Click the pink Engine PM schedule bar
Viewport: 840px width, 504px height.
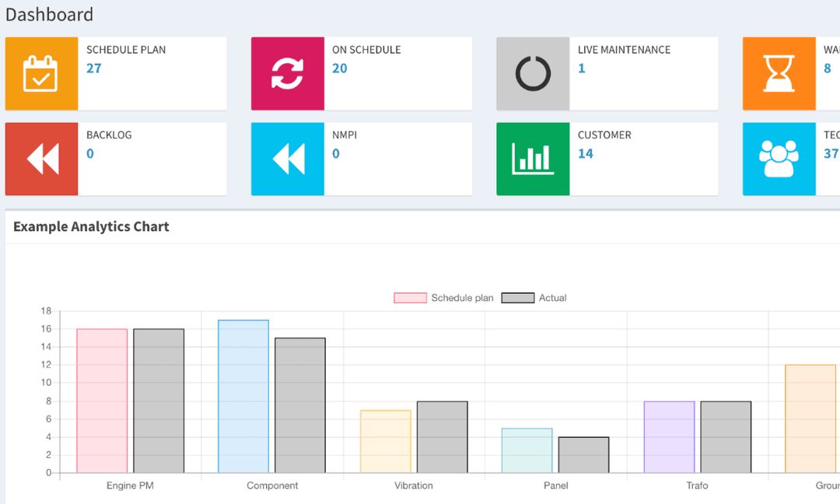click(x=102, y=401)
